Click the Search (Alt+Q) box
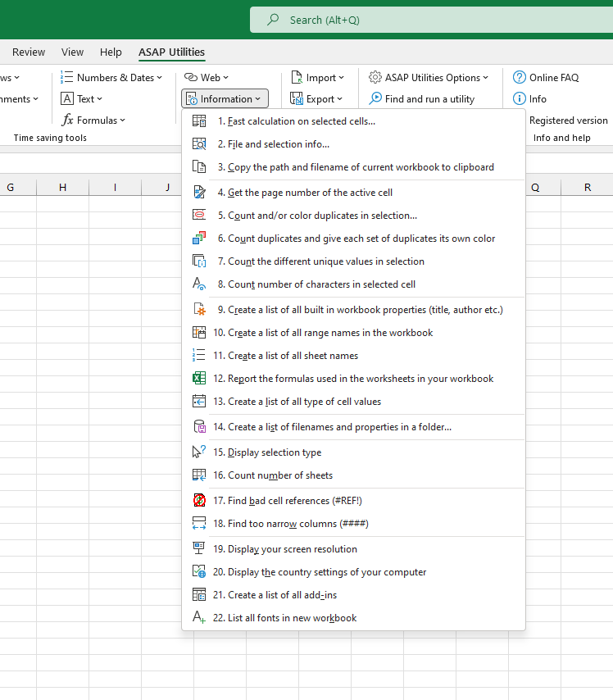Image resolution: width=613 pixels, height=700 pixels. coord(431,20)
